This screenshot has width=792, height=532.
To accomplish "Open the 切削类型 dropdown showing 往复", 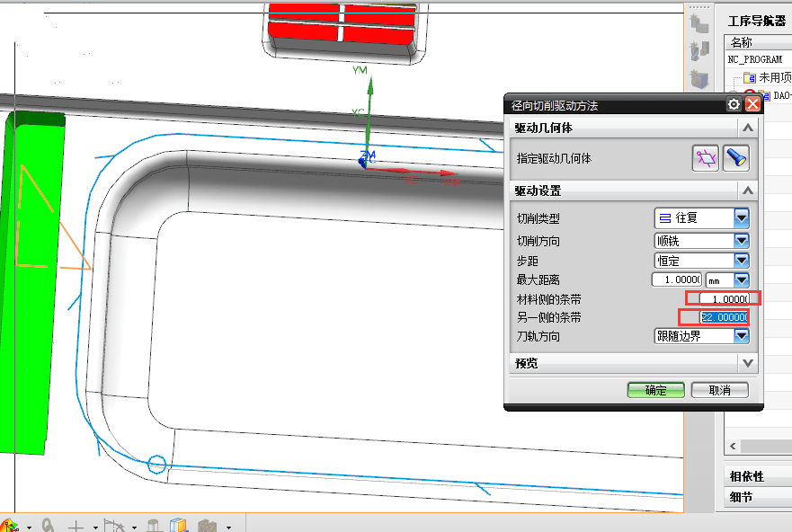I will click(743, 217).
